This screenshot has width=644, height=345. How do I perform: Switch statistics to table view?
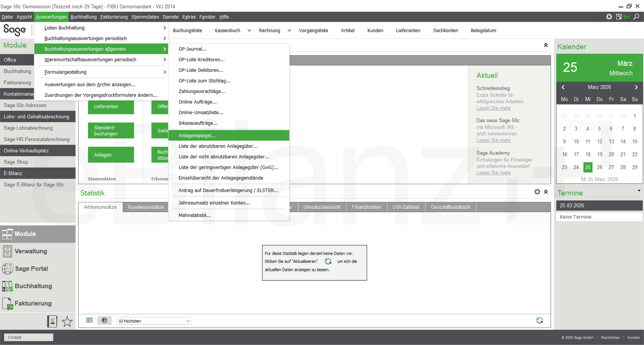click(x=90, y=320)
